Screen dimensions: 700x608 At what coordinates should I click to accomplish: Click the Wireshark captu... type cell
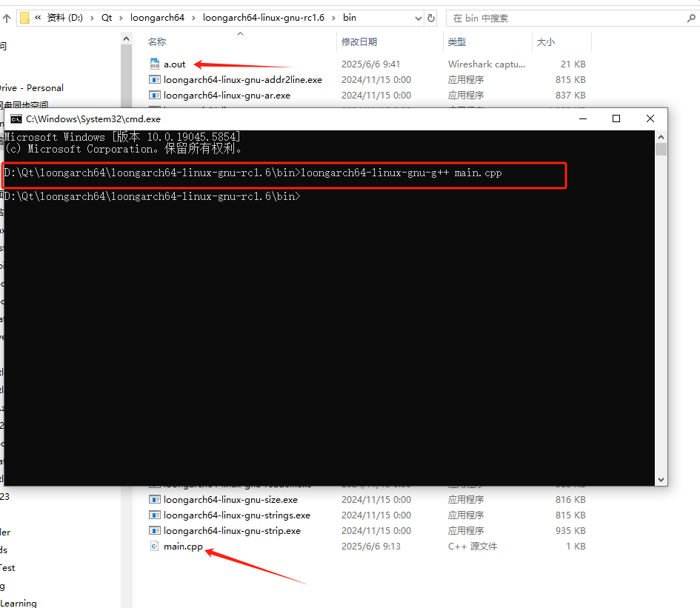(486, 64)
